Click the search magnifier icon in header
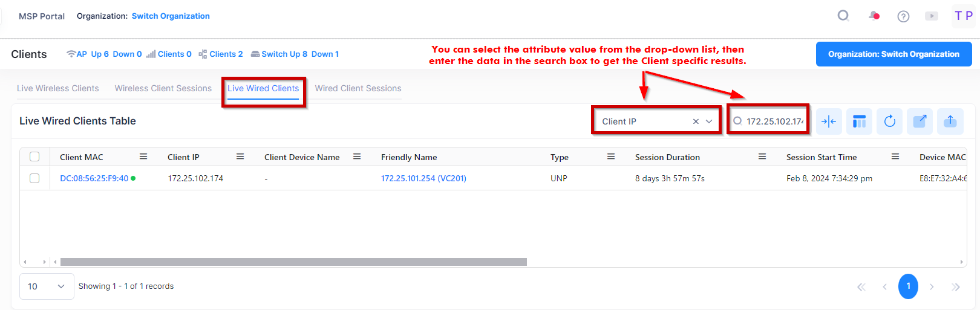980x310 pixels. click(x=843, y=16)
